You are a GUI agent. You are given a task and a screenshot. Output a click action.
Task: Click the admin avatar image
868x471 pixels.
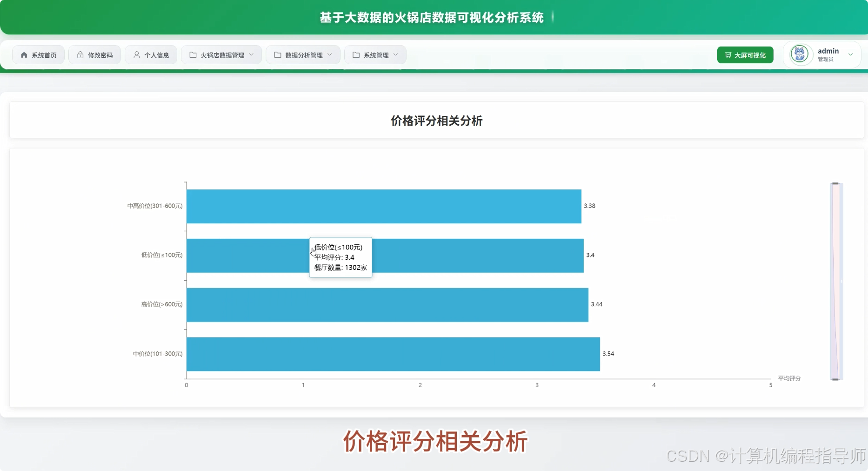[800, 54]
